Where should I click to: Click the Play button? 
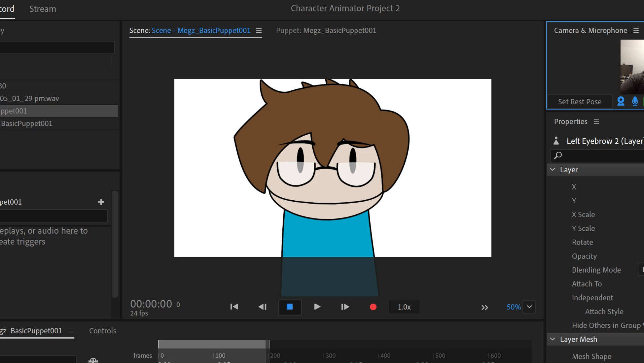(x=317, y=307)
